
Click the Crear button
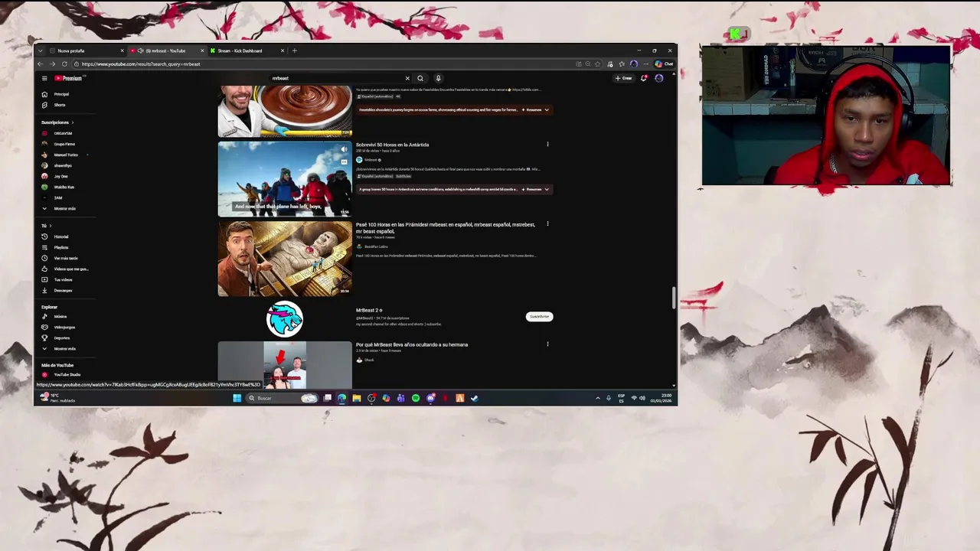(x=624, y=78)
